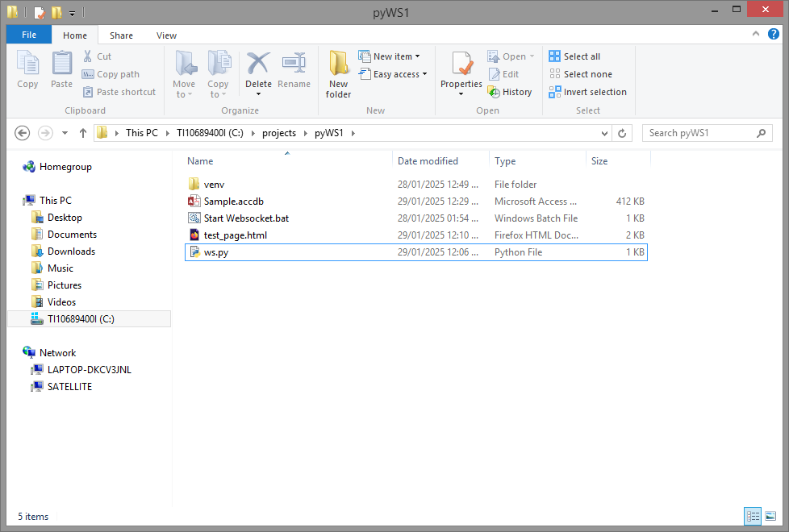Click the Edit ribbon button
The width and height of the screenshot is (789, 532).
[x=503, y=74]
